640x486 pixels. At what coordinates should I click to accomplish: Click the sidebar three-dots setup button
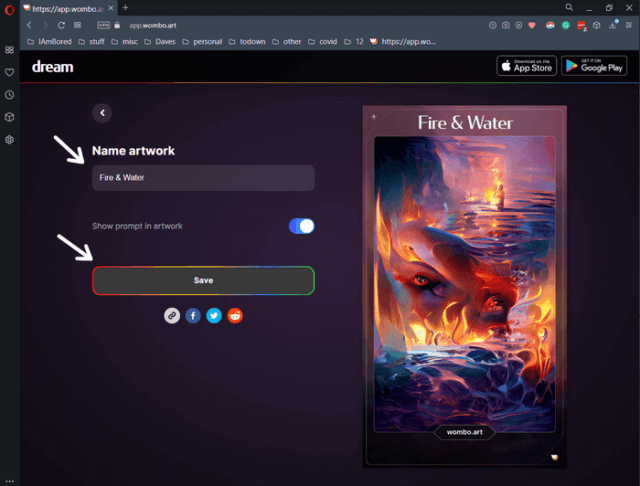tap(9, 481)
